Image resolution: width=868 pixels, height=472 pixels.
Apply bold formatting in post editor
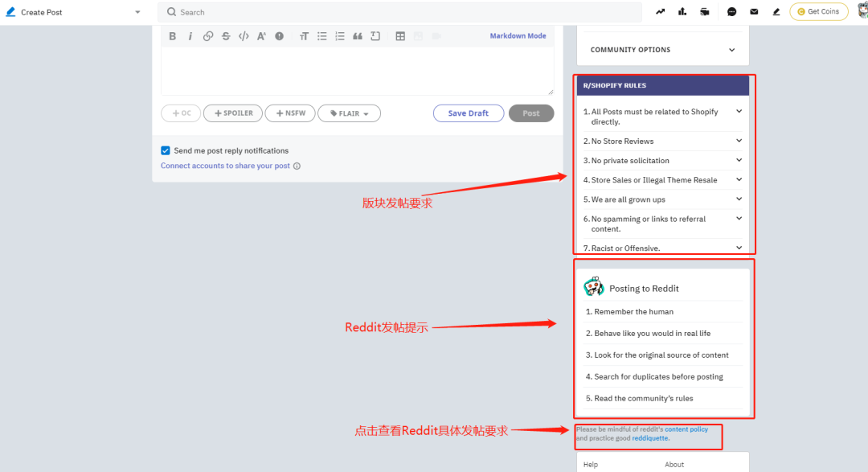pyautogui.click(x=172, y=36)
